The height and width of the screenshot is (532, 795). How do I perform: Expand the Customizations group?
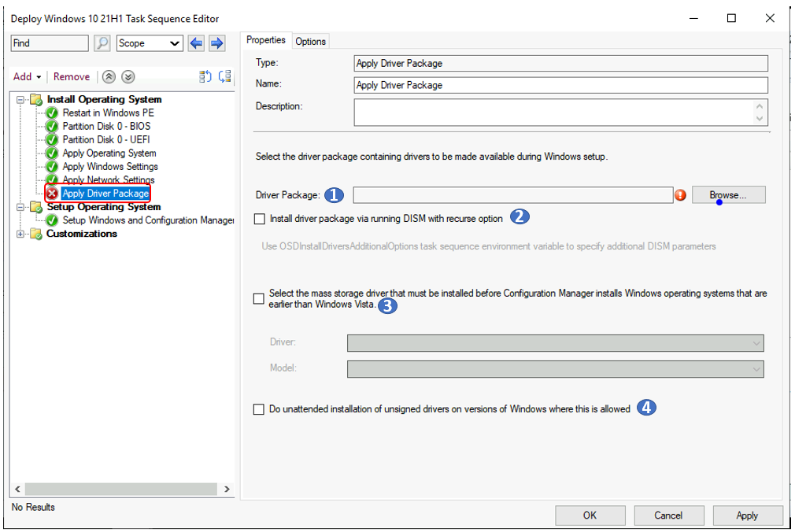click(x=20, y=234)
